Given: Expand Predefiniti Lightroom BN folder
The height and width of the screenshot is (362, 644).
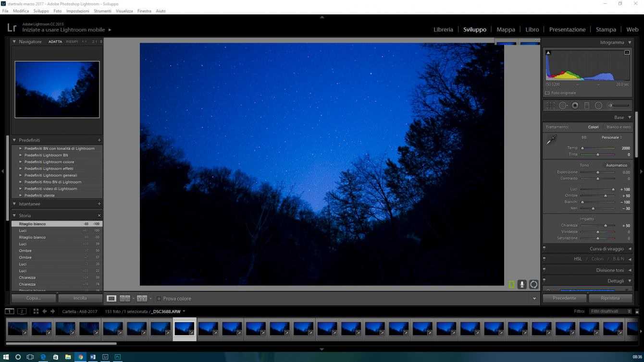Looking at the screenshot, I should pos(21,155).
